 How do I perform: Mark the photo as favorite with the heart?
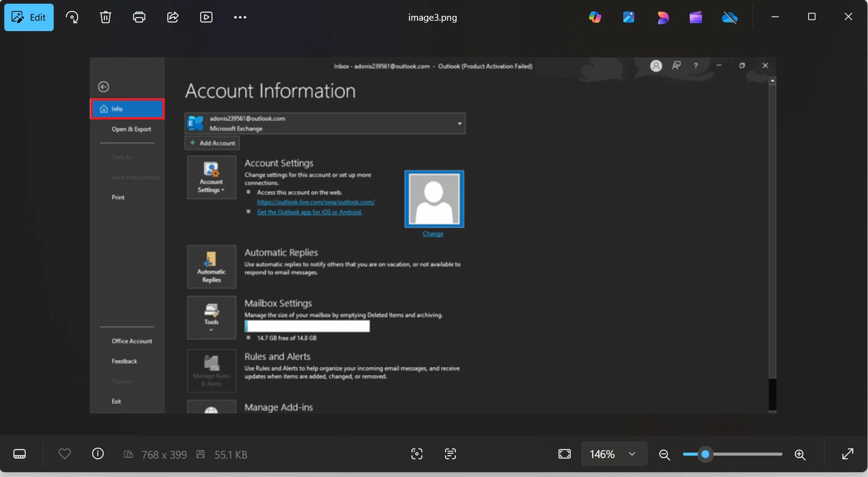coord(65,454)
